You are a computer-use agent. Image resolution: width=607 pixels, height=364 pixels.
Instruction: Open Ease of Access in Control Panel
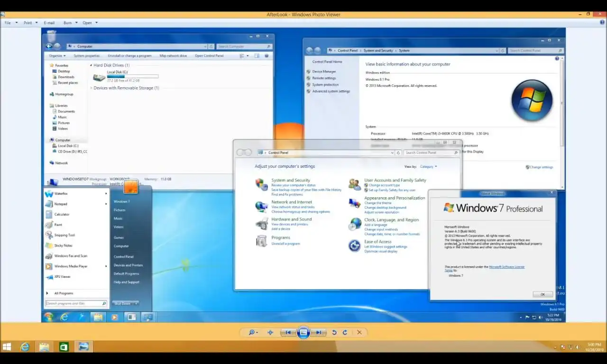378,242
